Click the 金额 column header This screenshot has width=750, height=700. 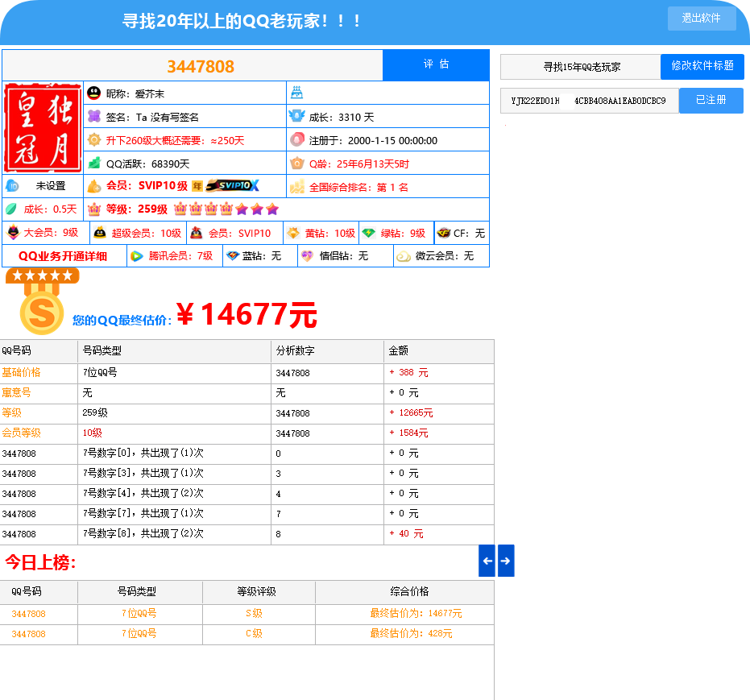(x=399, y=350)
